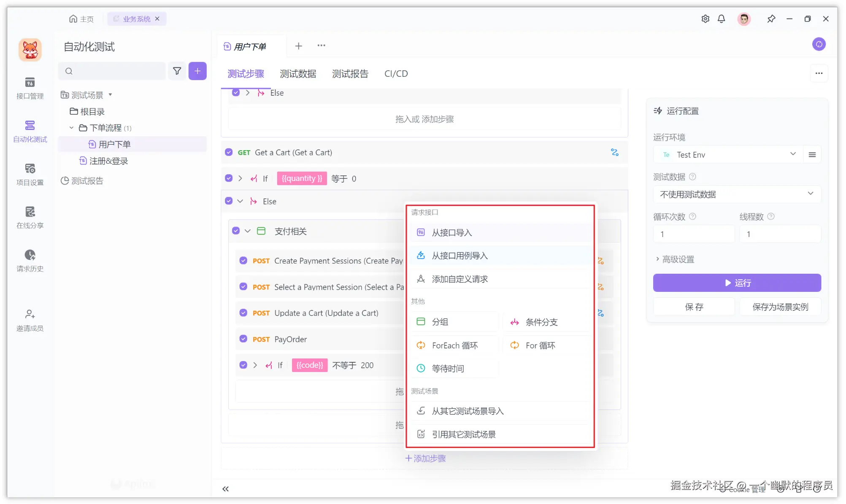
Task: Open 项目设置 from the sidebar
Action: (30, 173)
